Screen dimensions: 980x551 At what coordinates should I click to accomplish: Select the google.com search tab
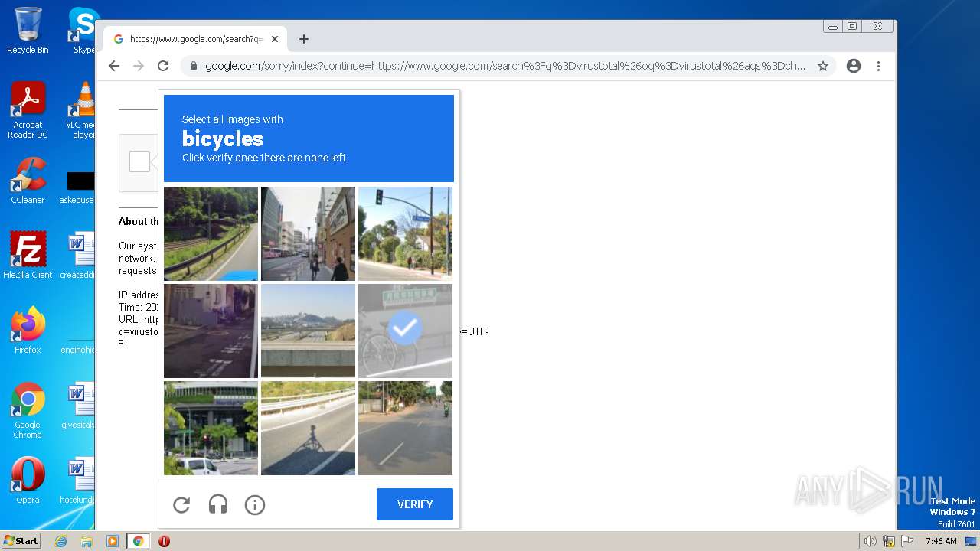195,39
